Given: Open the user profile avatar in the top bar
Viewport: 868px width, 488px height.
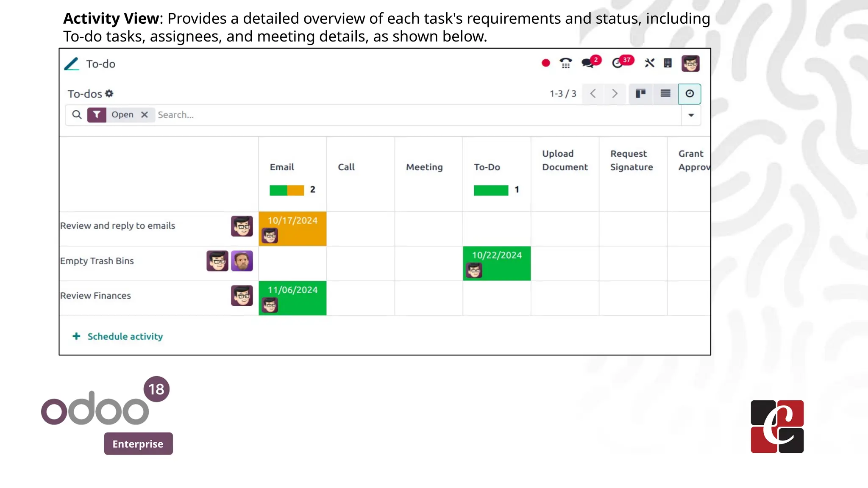Looking at the screenshot, I should point(690,64).
